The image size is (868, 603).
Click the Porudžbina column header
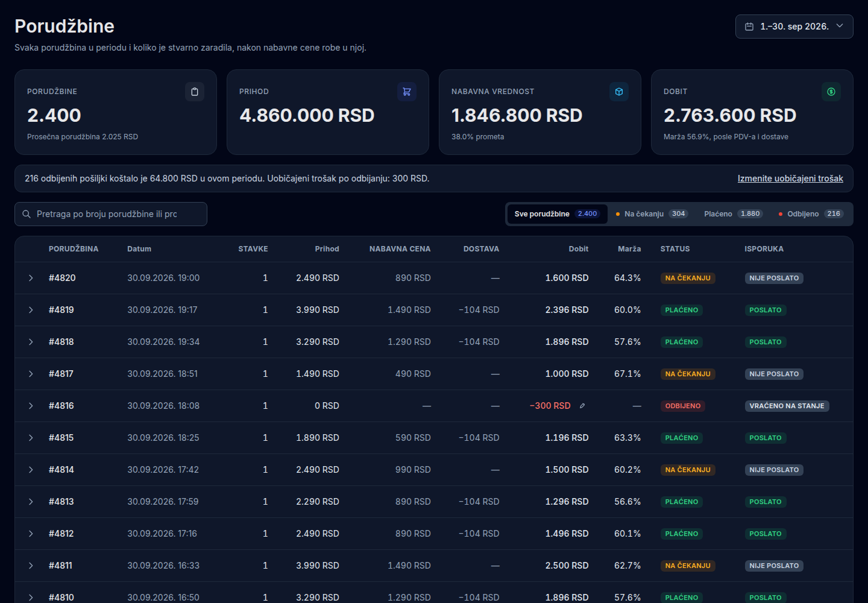tap(74, 249)
